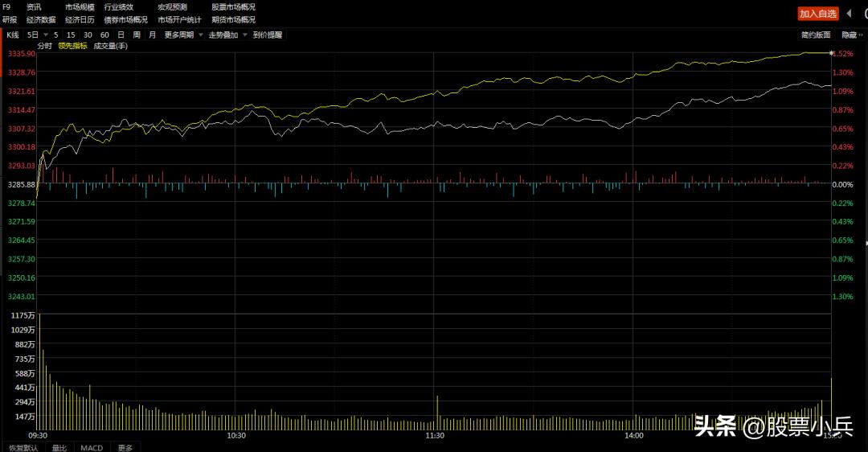
Task: Switch to K线 chart view
Action: click(13, 35)
